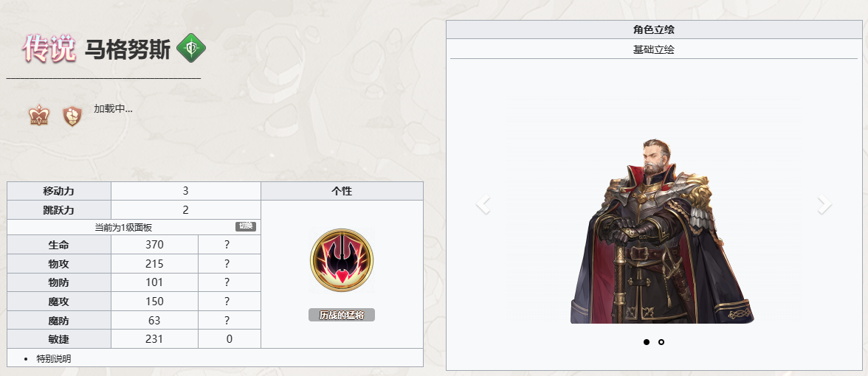Click the 个性 column header

click(342, 192)
